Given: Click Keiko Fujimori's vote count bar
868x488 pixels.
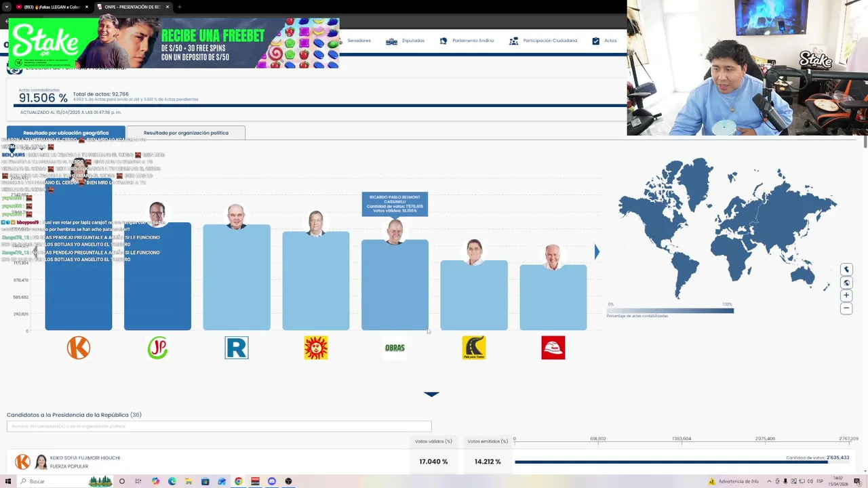Looking at the screenshot, I should [x=671, y=462].
